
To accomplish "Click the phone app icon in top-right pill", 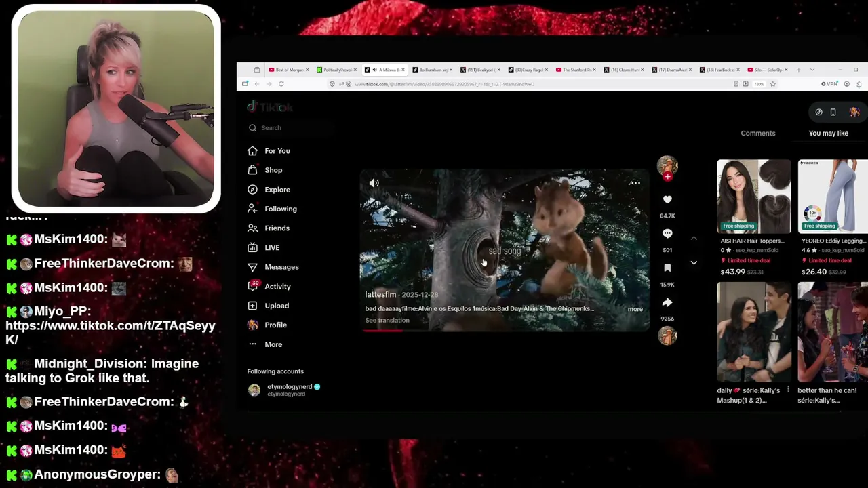I will click(x=833, y=112).
